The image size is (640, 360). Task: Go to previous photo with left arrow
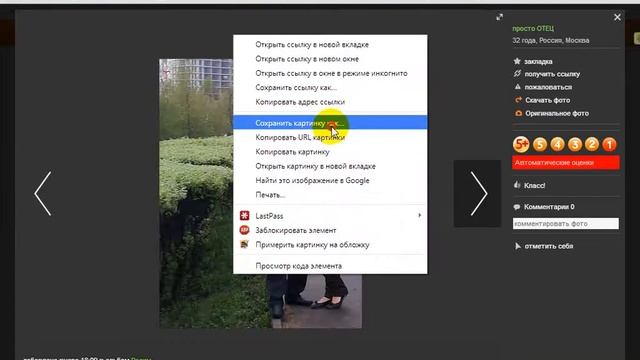pos(43,193)
